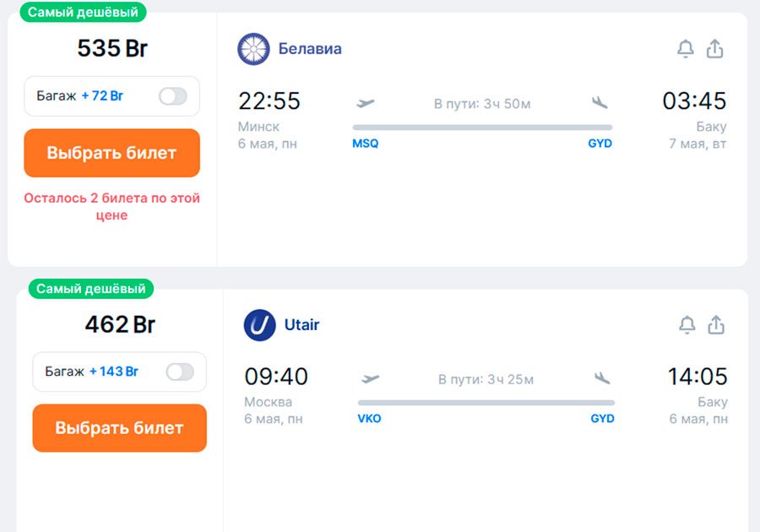Enable baggage toggle for 462 Br ticket
The image size is (760, 532).
180,372
